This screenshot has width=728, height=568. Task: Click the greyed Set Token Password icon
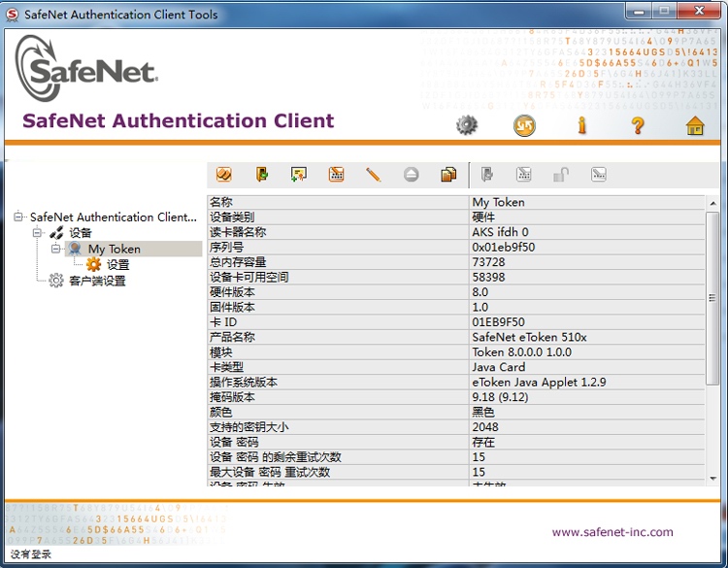pos(599,175)
